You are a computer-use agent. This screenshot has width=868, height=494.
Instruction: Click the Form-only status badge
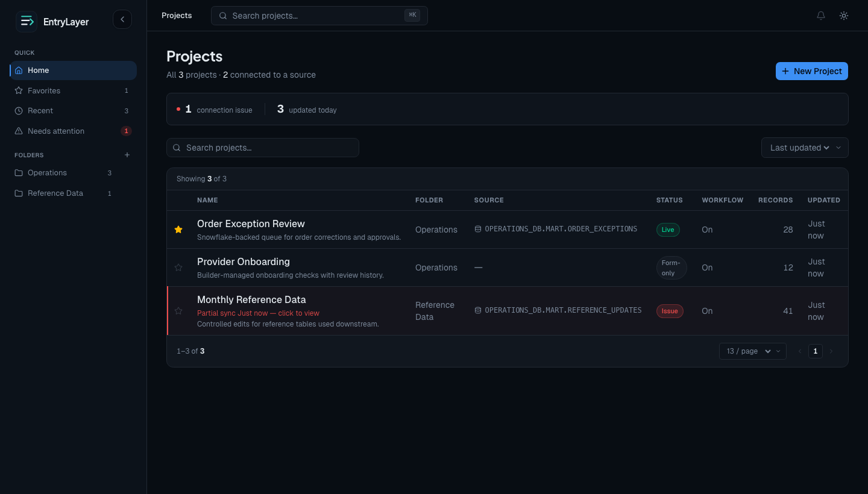(671, 267)
